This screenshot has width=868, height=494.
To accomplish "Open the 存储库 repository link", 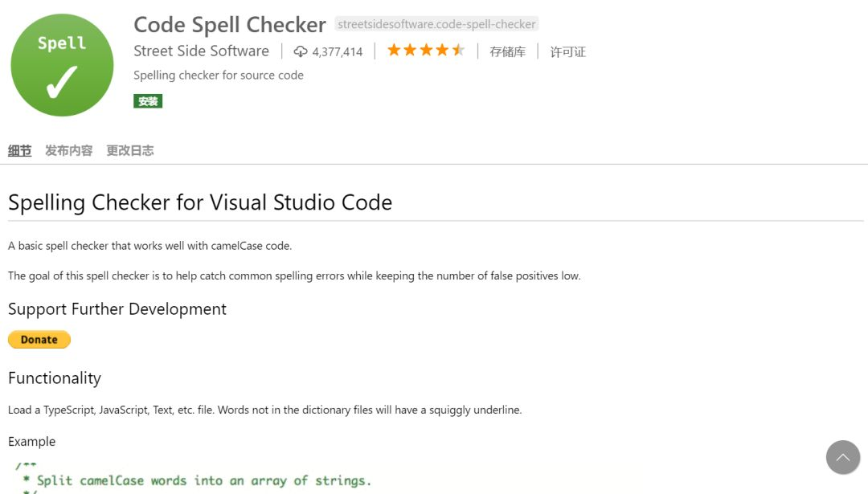I will point(507,51).
